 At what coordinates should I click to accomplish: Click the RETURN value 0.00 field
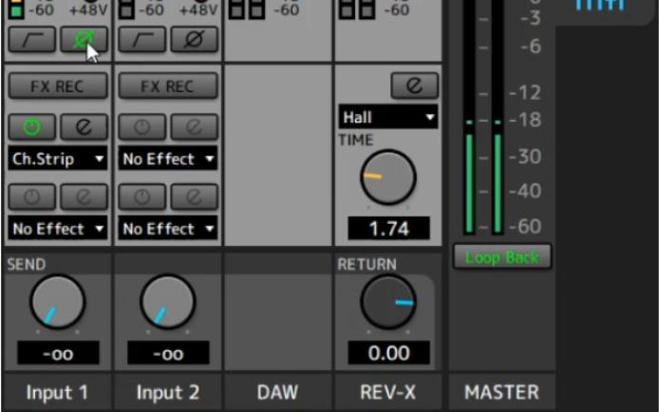pos(389,353)
